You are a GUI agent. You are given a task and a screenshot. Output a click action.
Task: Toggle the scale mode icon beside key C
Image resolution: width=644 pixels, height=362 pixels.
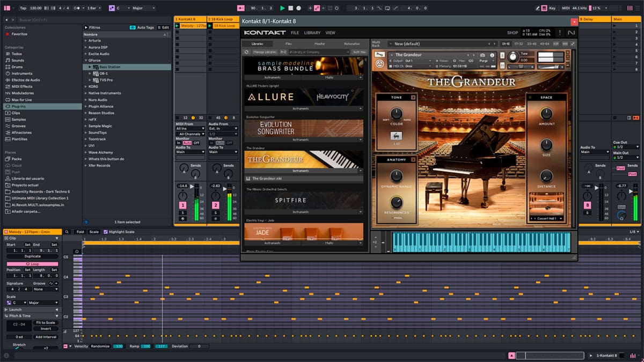pos(112,8)
